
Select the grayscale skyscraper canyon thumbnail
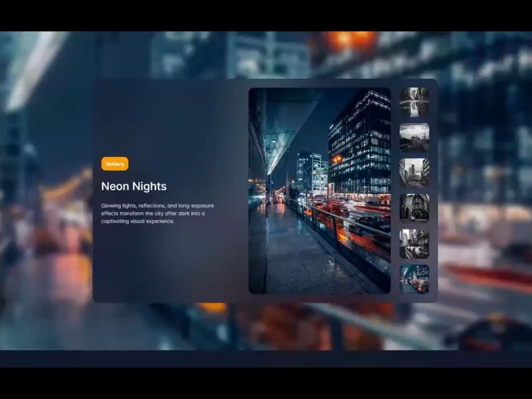414,173
